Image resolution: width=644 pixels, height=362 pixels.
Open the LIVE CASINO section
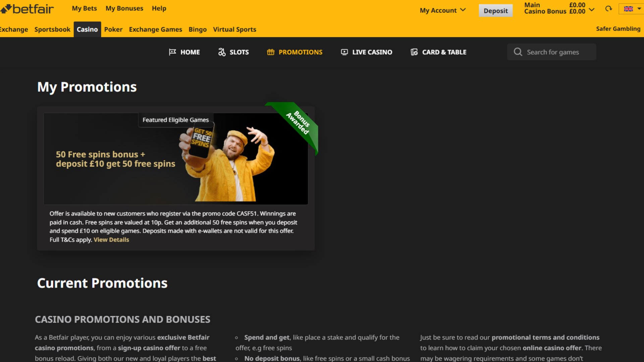(x=367, y=52)
